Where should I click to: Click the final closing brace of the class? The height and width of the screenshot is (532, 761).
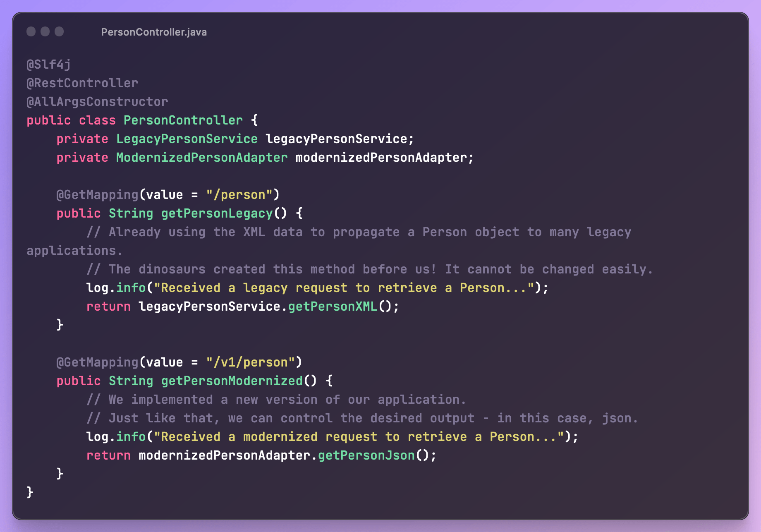pos(30,492)
